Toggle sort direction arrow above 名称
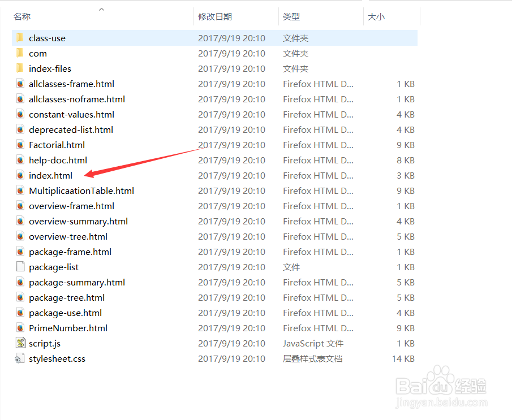Image resolution: width=516 pixels, height=420 pixels. click(102, 9)
